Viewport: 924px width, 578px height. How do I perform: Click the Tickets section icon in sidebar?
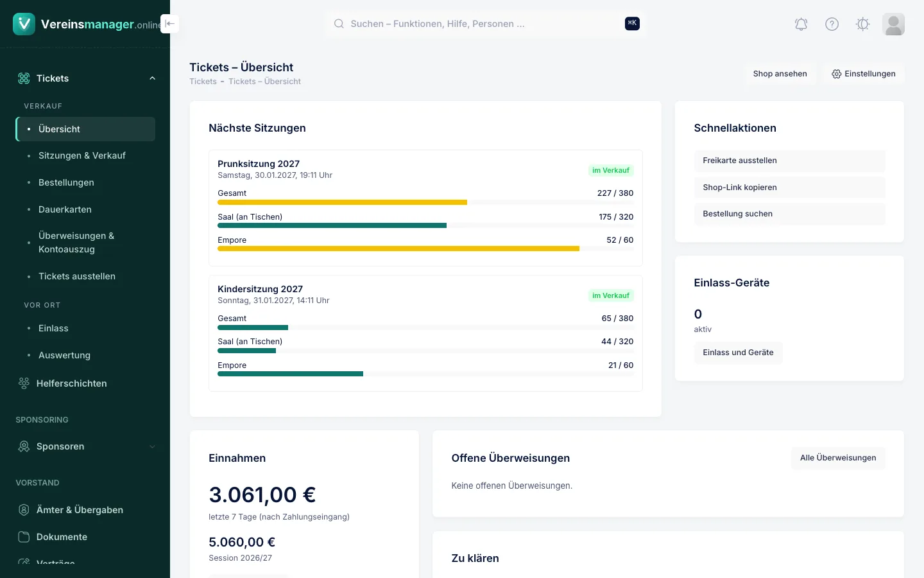[24, 78]
